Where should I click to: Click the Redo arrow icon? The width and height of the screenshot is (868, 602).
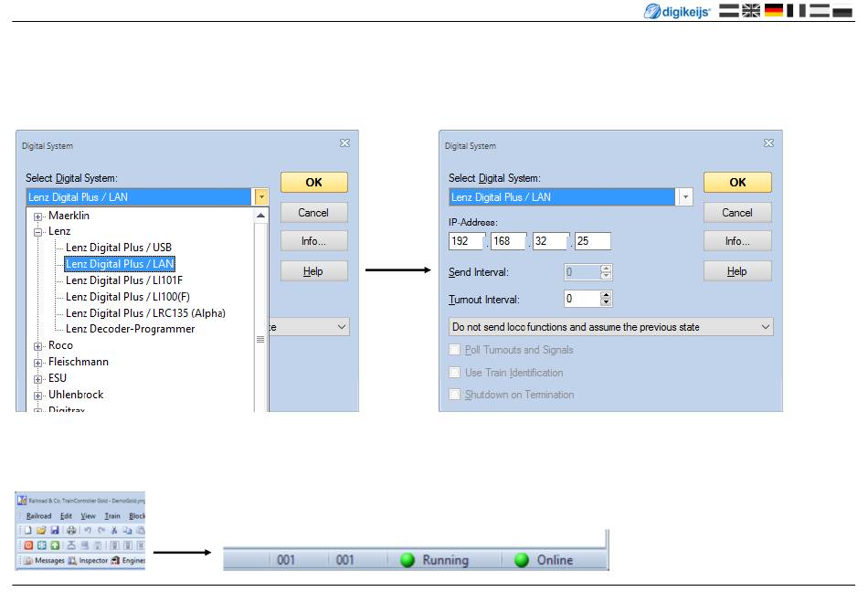click(101, 530)
